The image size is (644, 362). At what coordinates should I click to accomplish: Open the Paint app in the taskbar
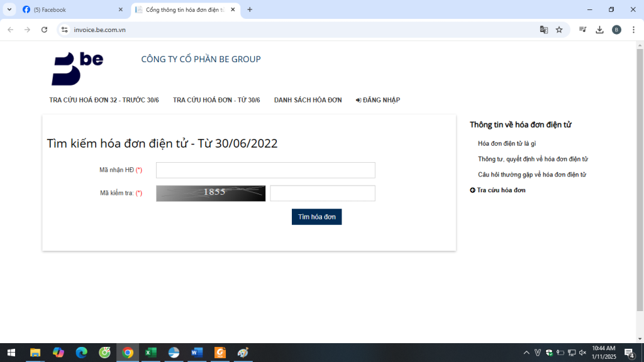[x=243, y=353]
